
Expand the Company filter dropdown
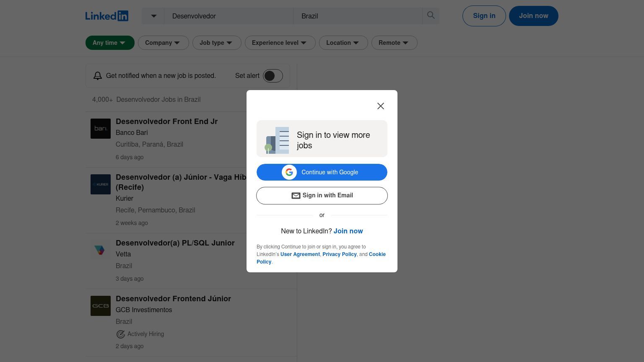(164, 43)
